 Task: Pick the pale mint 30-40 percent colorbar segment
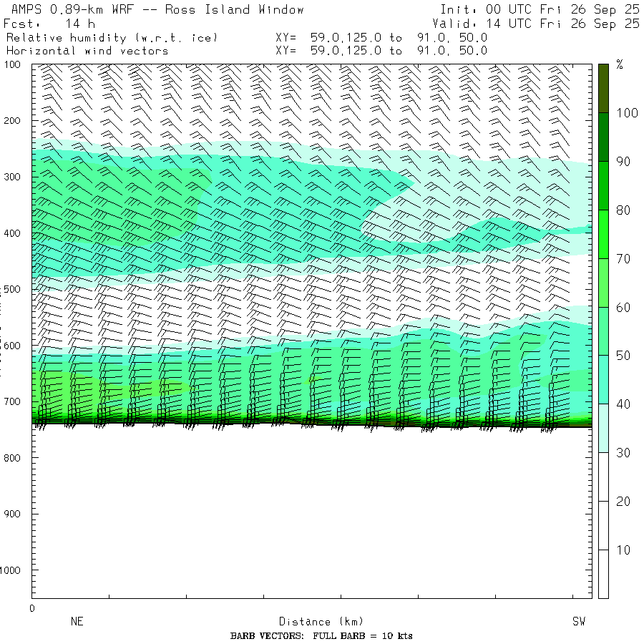[x=604, y=428]
